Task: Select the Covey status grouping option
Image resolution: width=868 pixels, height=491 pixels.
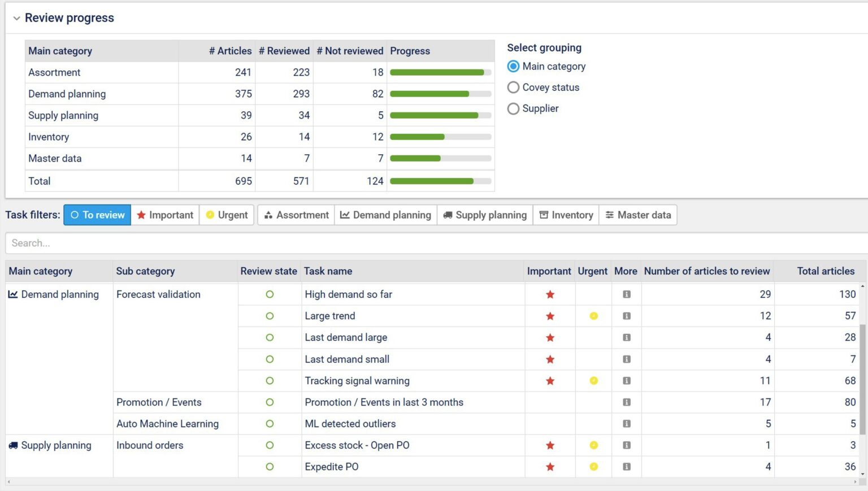Action: coord(513,88)
